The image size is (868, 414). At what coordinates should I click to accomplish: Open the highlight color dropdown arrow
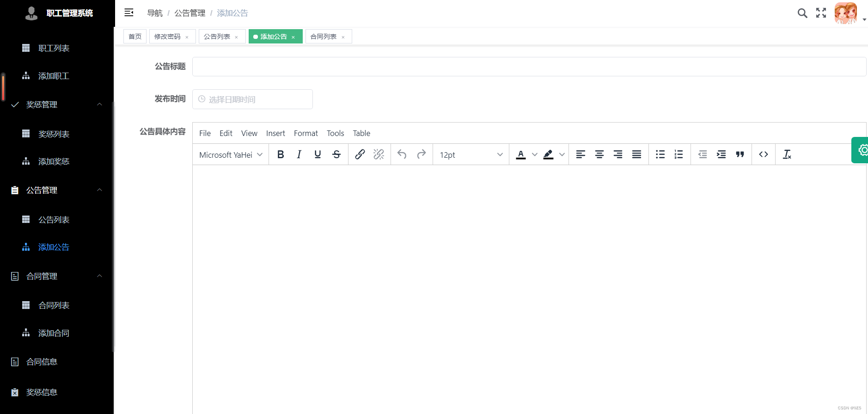562,154
